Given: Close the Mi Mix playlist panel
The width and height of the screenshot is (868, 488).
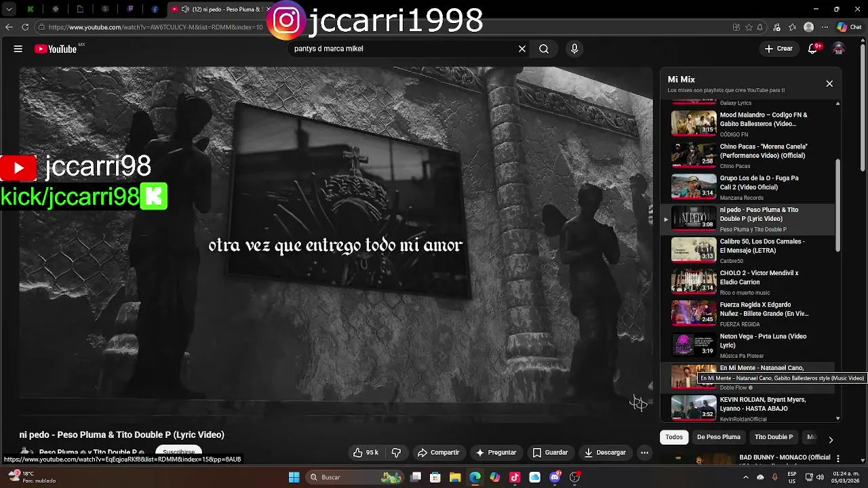Looking at the screenshot, I should pyautogui.click(x=829, y=83).
